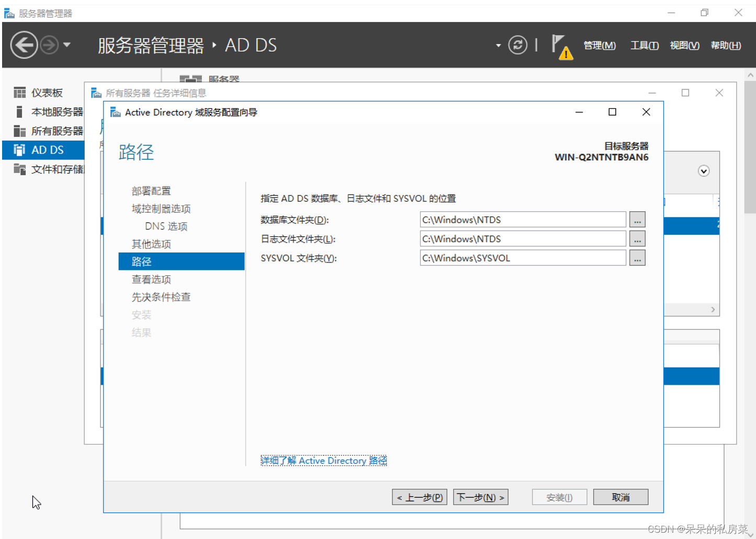Click the 取消 button in the wizard

pos(620,497)
